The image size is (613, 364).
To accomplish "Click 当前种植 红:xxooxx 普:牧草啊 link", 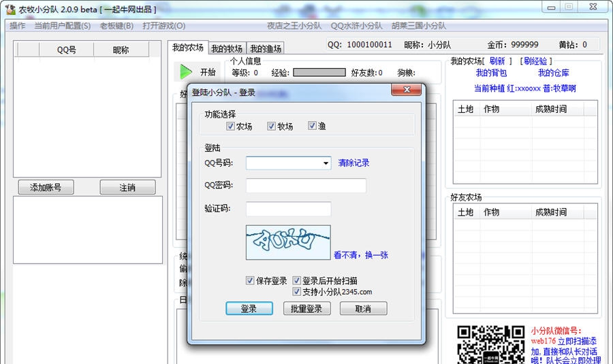I will point(525,88).
